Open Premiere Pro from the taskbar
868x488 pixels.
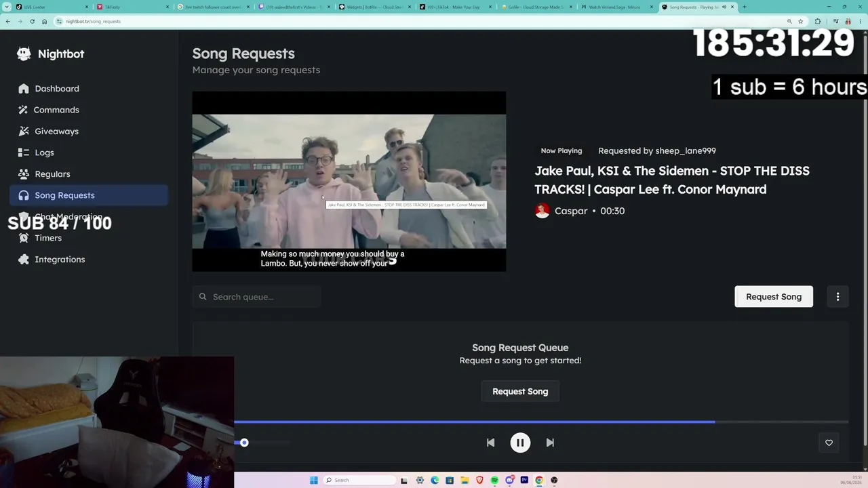(x=524, y=480)
